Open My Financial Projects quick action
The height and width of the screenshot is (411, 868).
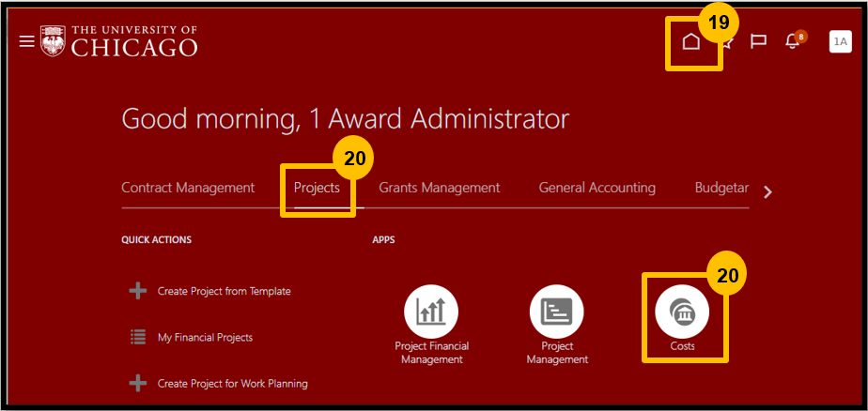point(205,337)
